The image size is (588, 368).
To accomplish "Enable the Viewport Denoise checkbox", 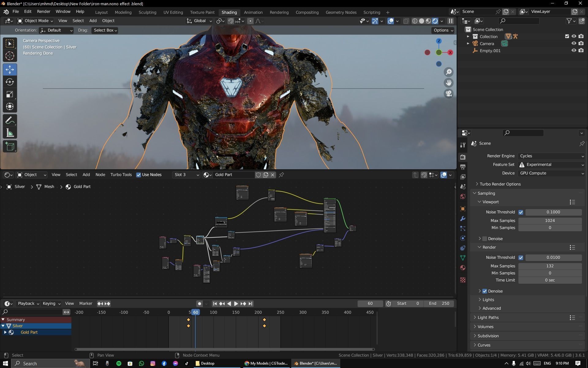I will click(x=484, y=239).
